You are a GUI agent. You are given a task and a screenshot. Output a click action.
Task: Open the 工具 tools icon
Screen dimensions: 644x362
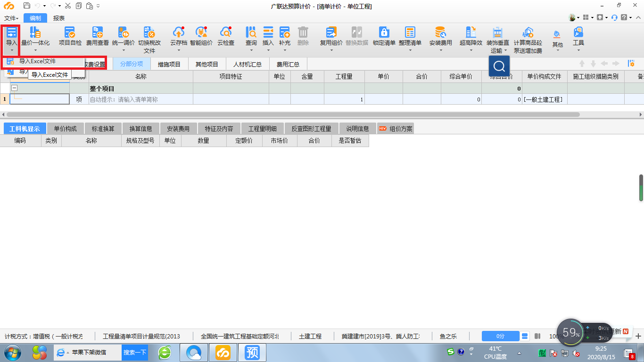578,33
